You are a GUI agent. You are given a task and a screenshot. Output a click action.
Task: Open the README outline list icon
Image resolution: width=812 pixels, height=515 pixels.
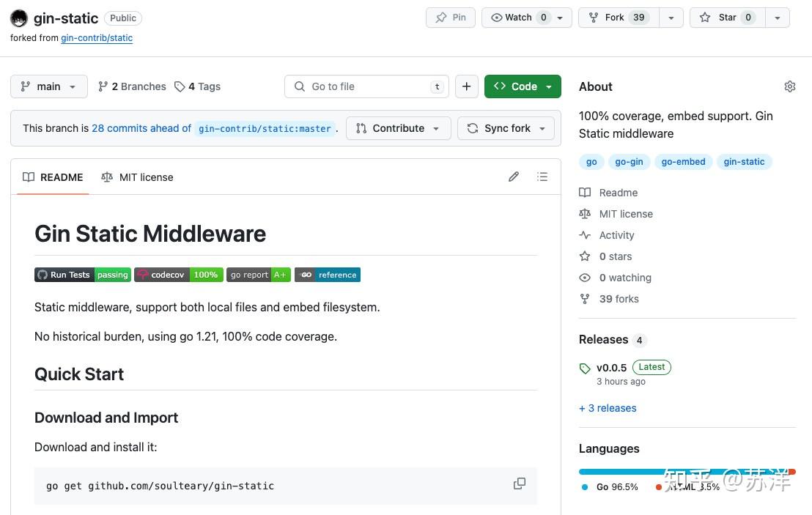pos(542,177)
